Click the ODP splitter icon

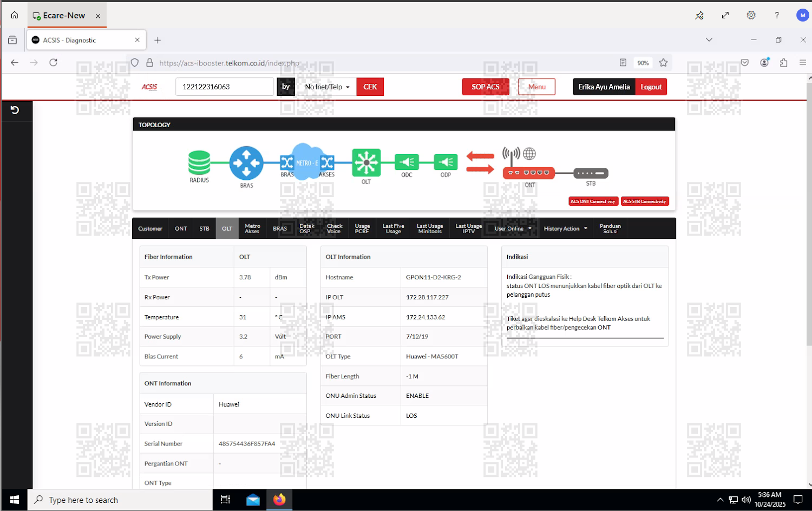pyautogui.click(x=446, y=162)
